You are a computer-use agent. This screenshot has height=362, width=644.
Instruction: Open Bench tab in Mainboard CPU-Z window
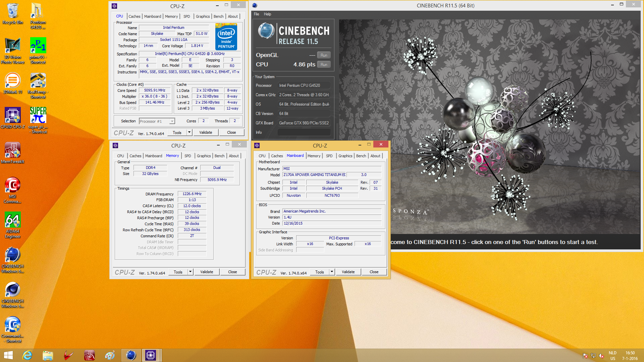point(361,156)
